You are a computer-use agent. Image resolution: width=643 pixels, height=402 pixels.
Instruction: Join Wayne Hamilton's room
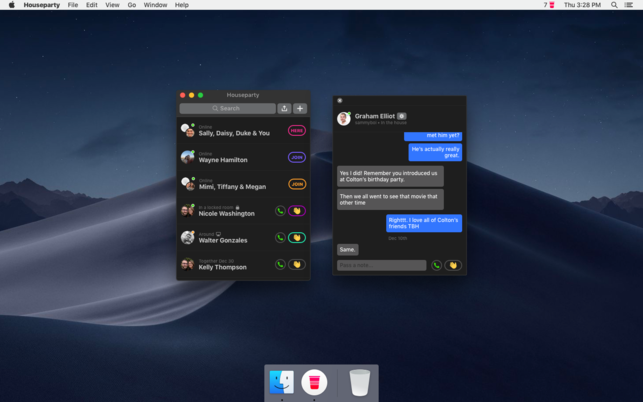[x=297, y=157]
